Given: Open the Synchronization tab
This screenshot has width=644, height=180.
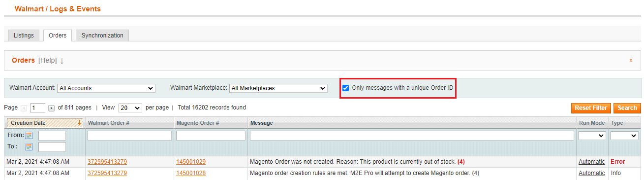Looking at the screenshot, I should point(102,36).
